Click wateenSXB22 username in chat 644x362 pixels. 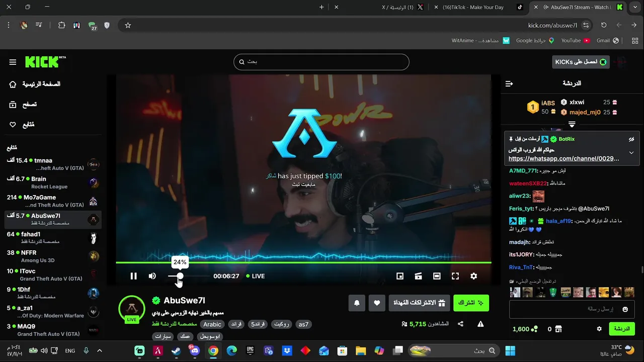[528, 184]
